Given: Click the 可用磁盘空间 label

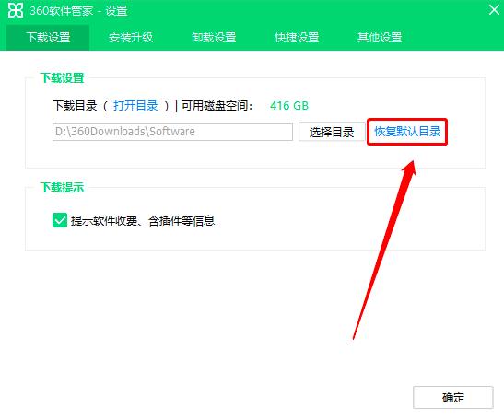Looking at the screenshot, I should pos(217,105).
